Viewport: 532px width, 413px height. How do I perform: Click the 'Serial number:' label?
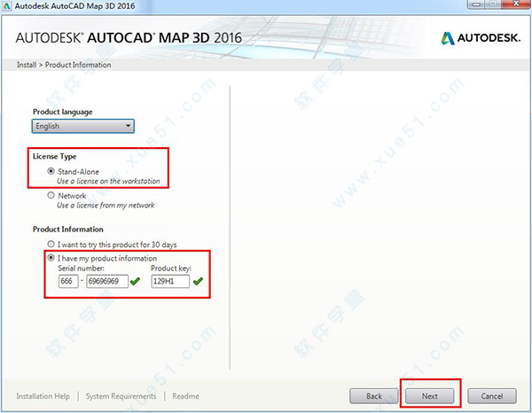tap(81, 269)
